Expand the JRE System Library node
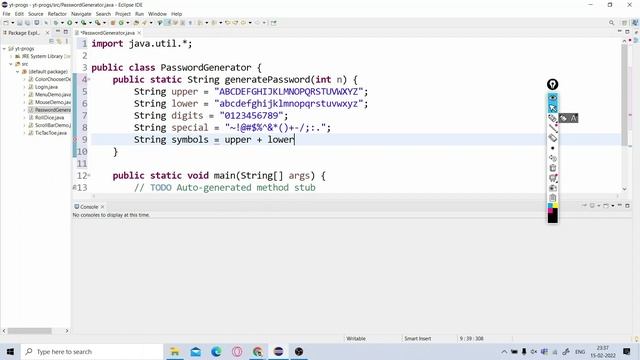 (11, 56)
